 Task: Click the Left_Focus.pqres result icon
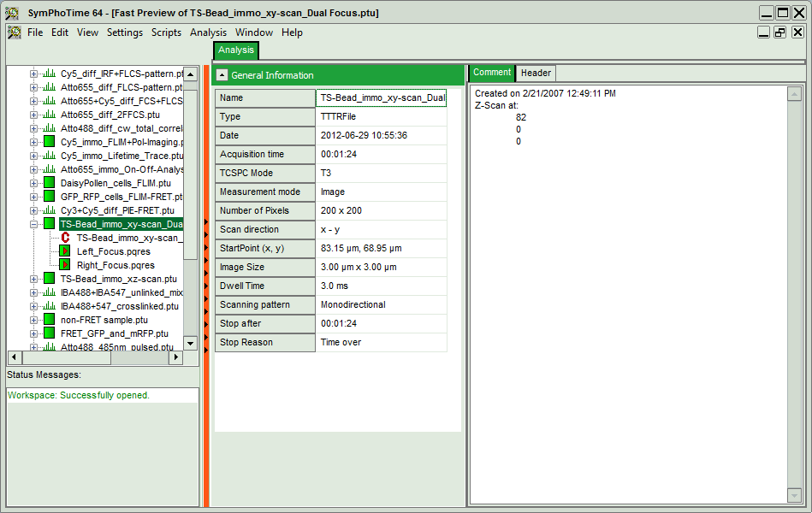coord(65,251)
